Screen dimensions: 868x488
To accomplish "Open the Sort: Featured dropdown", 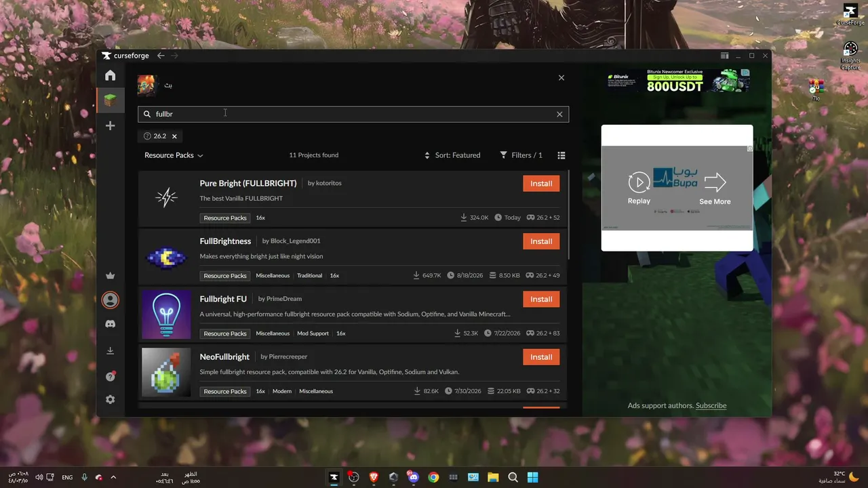I will click(452, 155).
